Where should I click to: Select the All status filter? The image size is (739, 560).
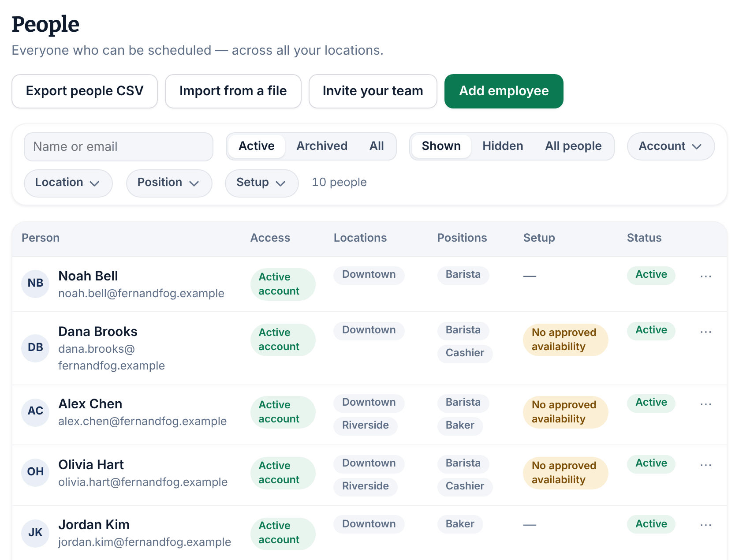[x=377, y=146]
